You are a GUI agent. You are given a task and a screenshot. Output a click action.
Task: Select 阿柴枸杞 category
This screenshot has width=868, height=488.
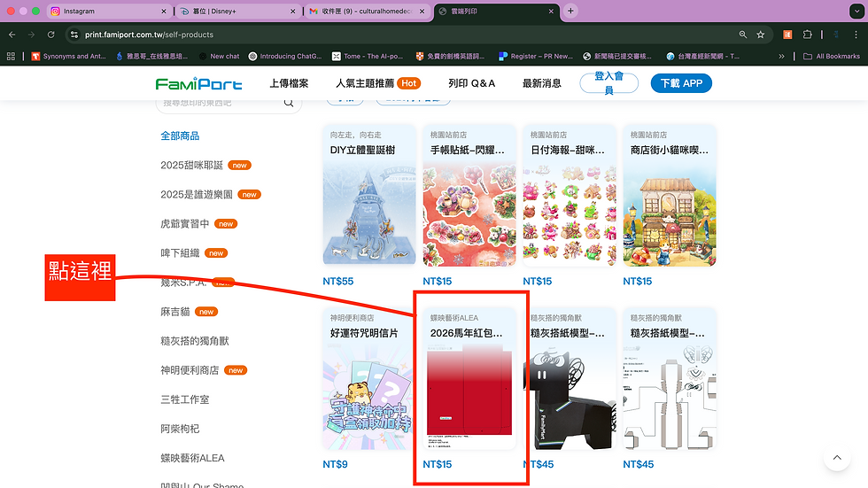click(x=180, y=429)
